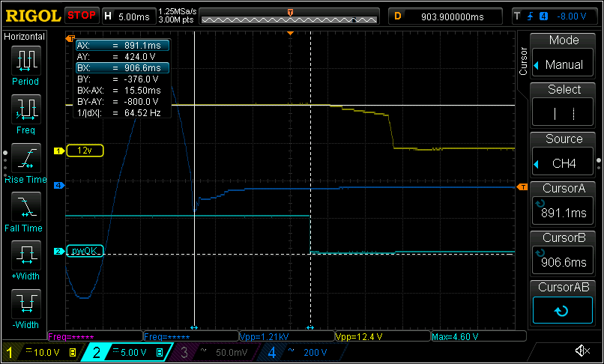The height and width of the screenshot is (364, 604).
Task: Click the CursorAB rotate icon
Action: click(562, 311)
